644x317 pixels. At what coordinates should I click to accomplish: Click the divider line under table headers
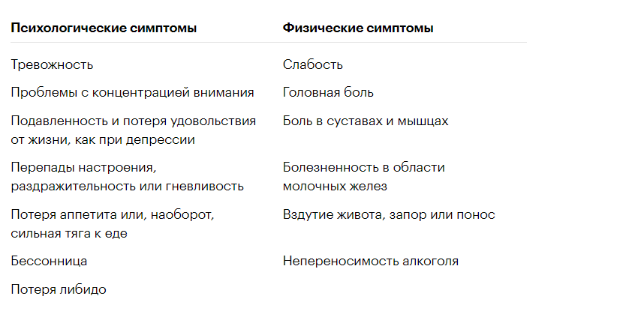[269, 42]
